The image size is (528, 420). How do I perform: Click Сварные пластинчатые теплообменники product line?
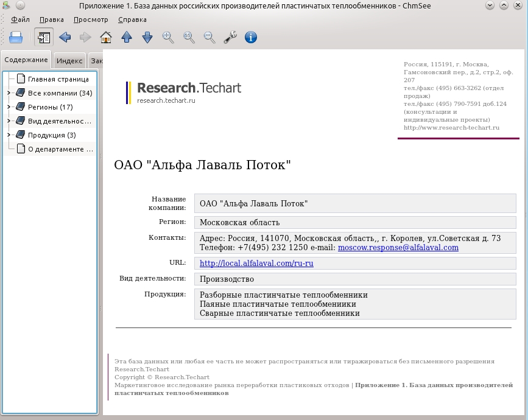pos(280,313)
